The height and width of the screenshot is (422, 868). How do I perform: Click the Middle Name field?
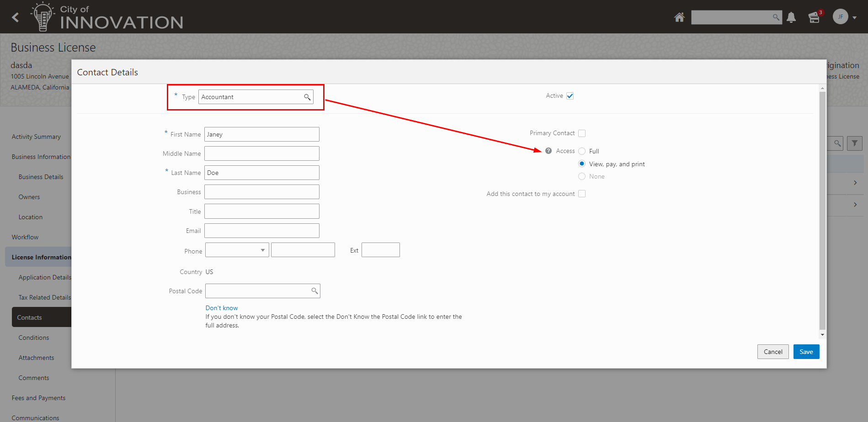262,153
